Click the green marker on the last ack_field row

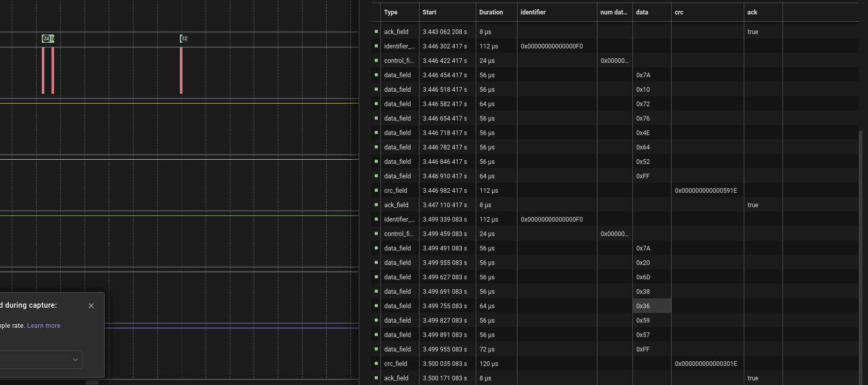pos(376,378)
